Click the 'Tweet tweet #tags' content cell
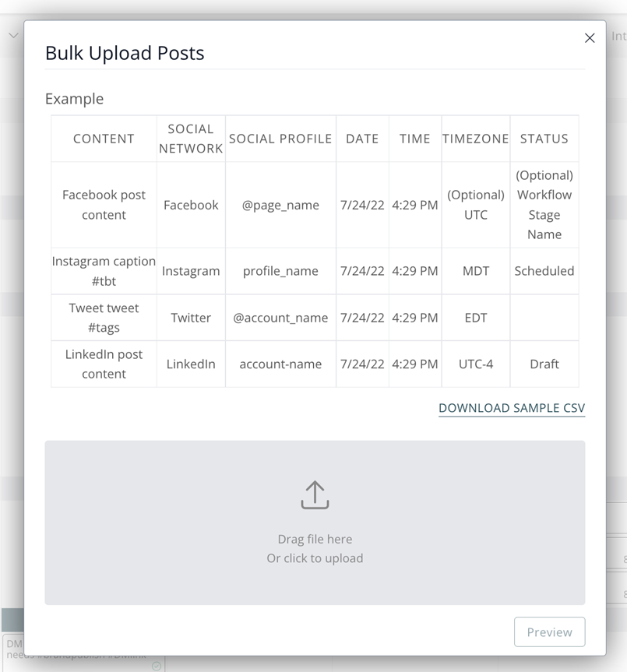 pyautogui.click(x=104, y=318)
